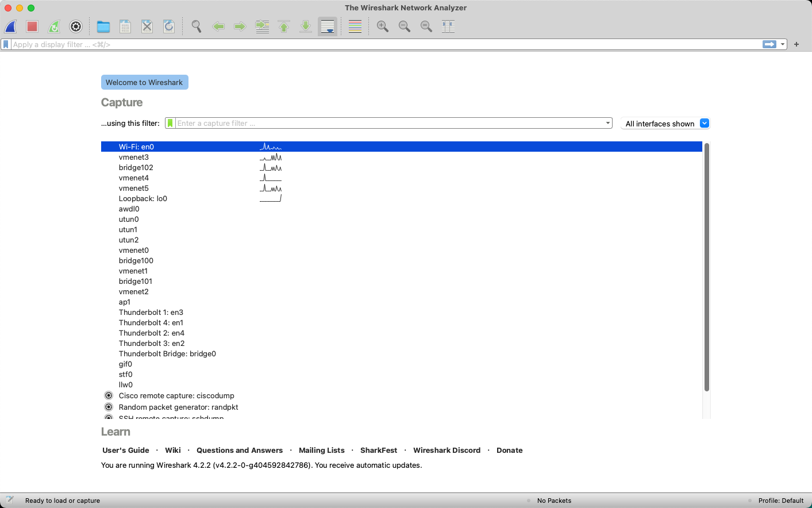Select the Wi-Fi: en0 interface
This screenshot has width=812, height=508.
click(401, 147)
